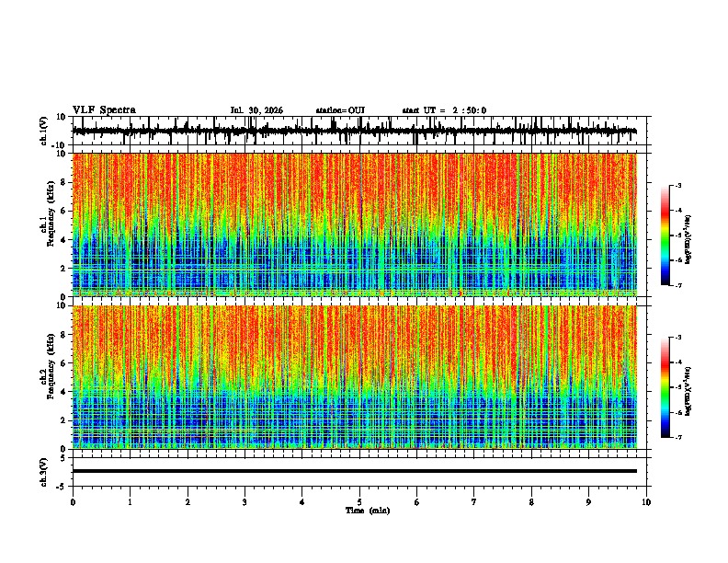Select the ch.1(V) waveform panel
The width and height of the screenshot is (728, 563).
(x=359, y=131)
